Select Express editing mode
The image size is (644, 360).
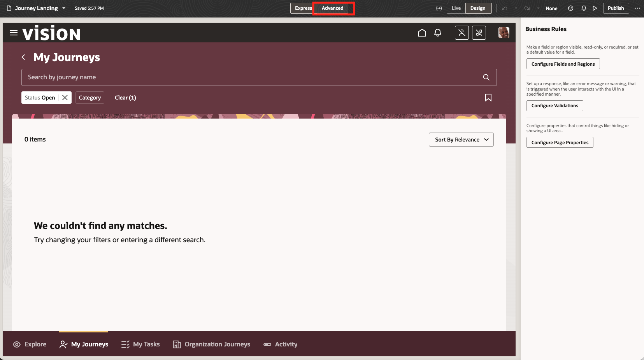click(303, 8)
